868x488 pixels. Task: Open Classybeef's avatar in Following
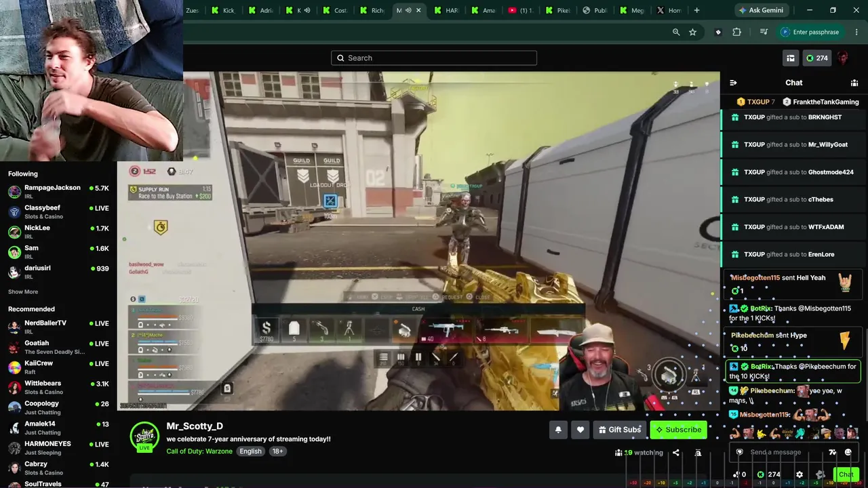coord(14,211)
